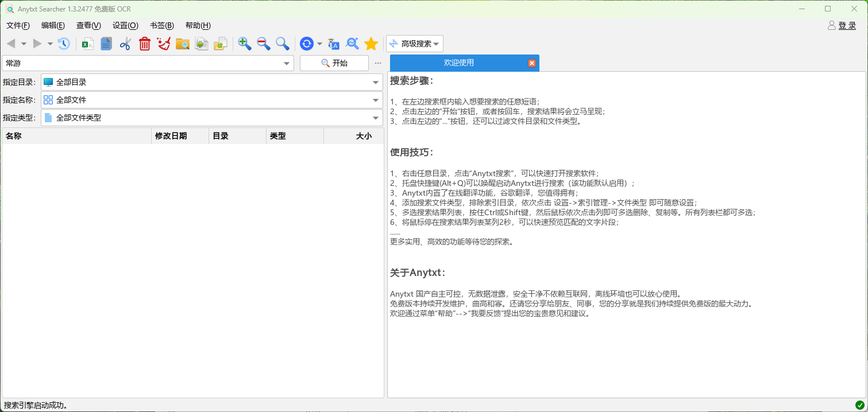This screenshot has width=868, height=412.
Task: Click the 关于Anytxt heading text
Action: (418, 273)
